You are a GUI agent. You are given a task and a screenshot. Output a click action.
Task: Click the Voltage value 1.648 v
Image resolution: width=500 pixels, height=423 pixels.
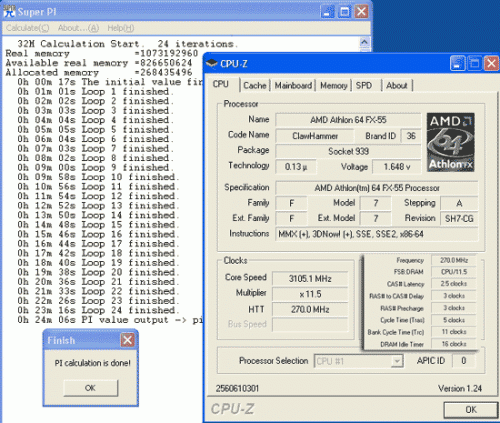tap(397, 167)
